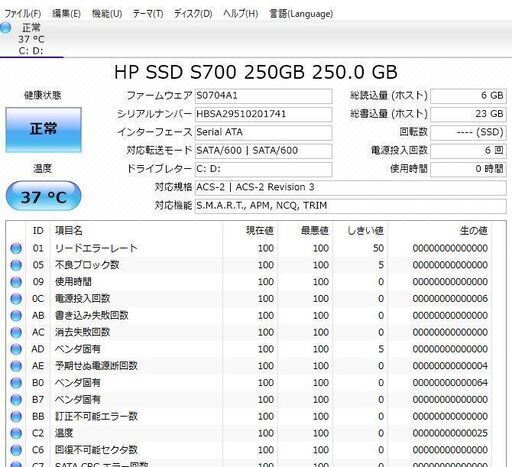This screenshot has height=467, width=512.
Task: Click status orb for ID AC row
Action: (x=16, y=332)
